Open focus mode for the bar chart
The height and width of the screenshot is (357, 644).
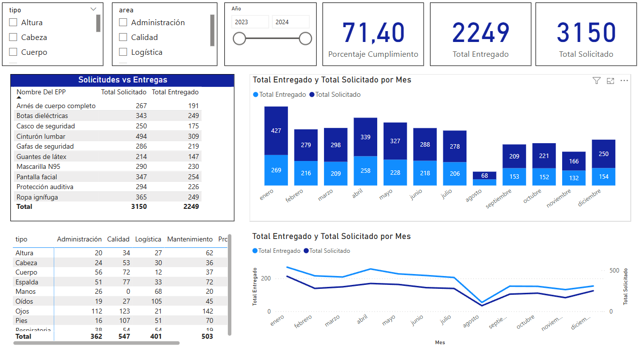pos(610,80)
